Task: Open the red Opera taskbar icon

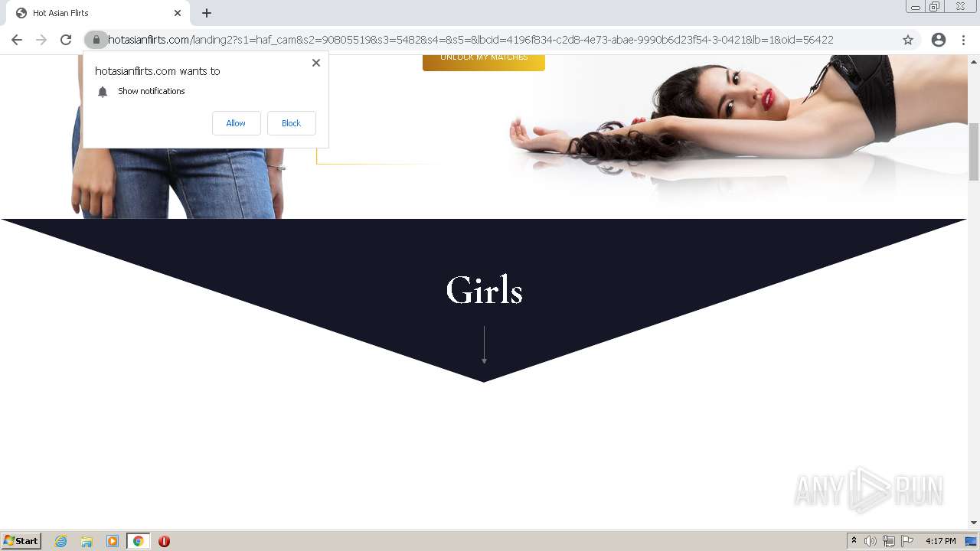Action: (x=164, y=541)
